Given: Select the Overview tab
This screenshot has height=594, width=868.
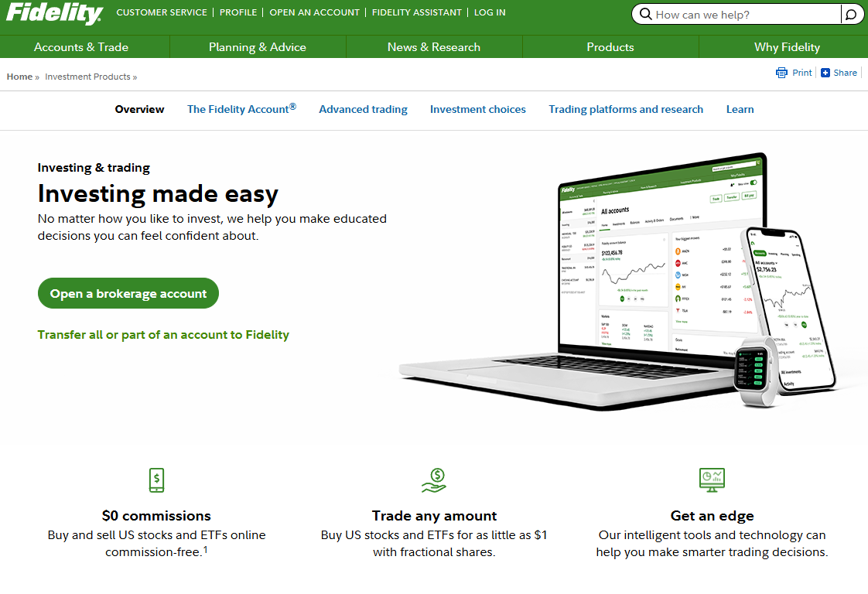Looking at the screenshot, I should click(x=139, y=109).
